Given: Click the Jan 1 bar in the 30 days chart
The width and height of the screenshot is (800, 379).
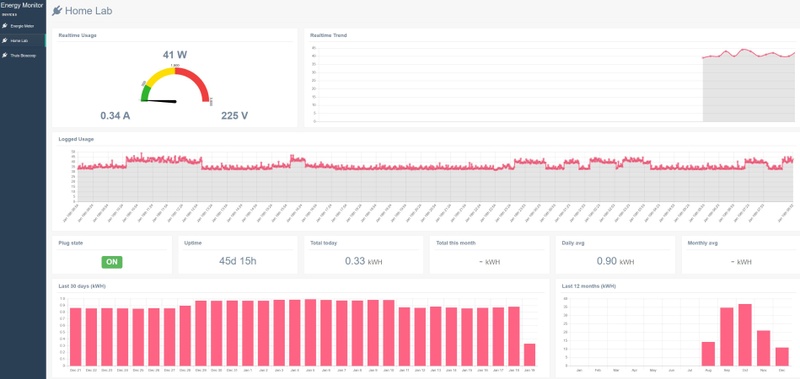Looking at the screenshot, I should pos(248,333).
